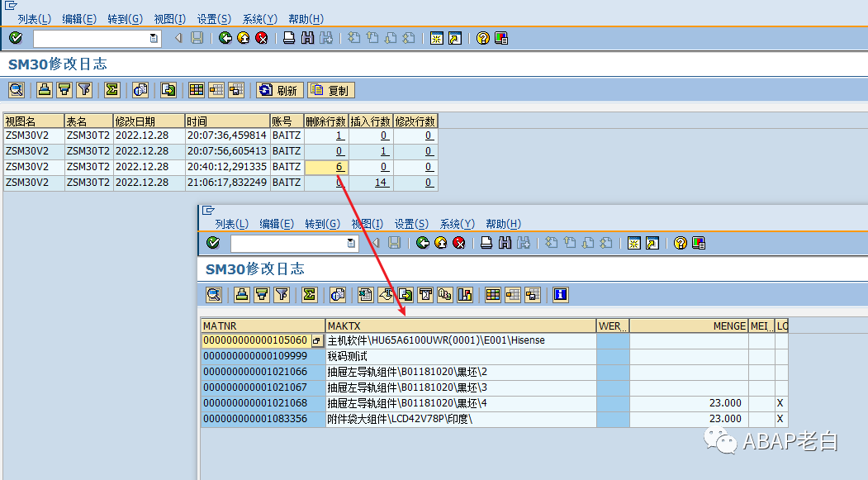Open 转到(G) menu in top window
The image size is (868, 480).
coord(125,19)
